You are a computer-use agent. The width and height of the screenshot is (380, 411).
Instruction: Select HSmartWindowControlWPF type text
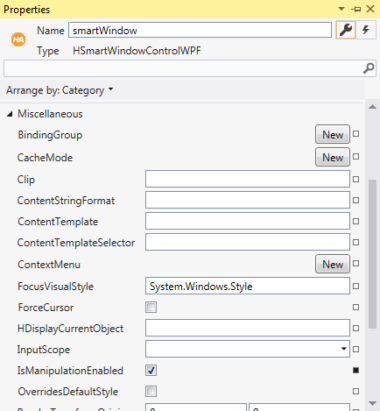(x=137, y=51)
